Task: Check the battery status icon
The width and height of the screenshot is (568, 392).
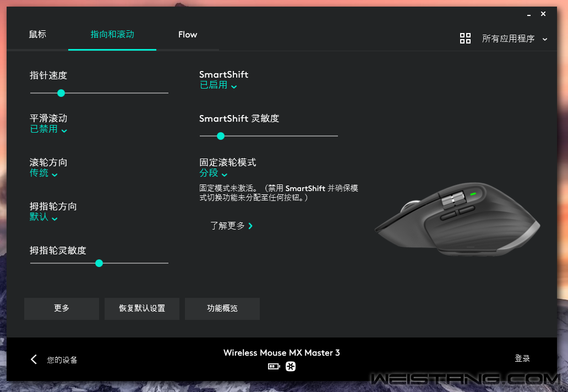Action: [x=274, y=367]
